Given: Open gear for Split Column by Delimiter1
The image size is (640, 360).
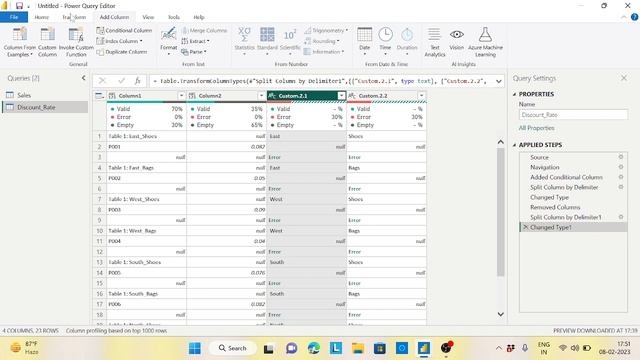Looking at the screenshot, I should pos(621,217).
